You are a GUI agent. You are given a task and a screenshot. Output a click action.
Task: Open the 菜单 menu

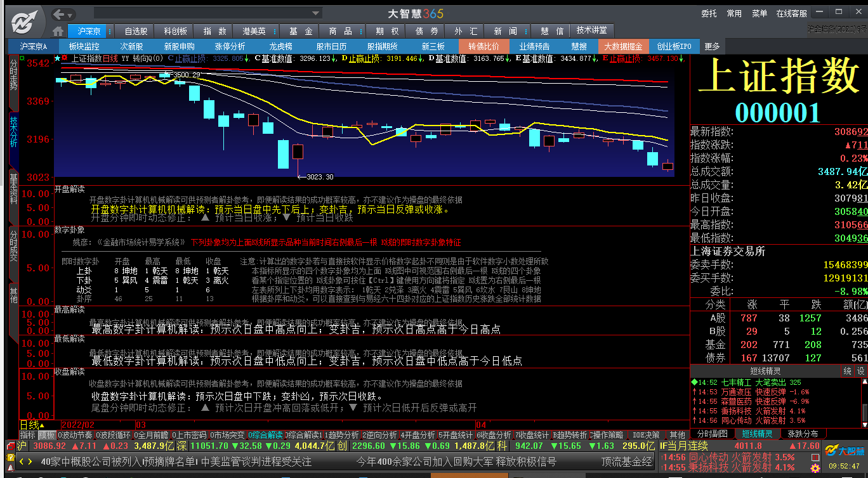click(760, 13)
